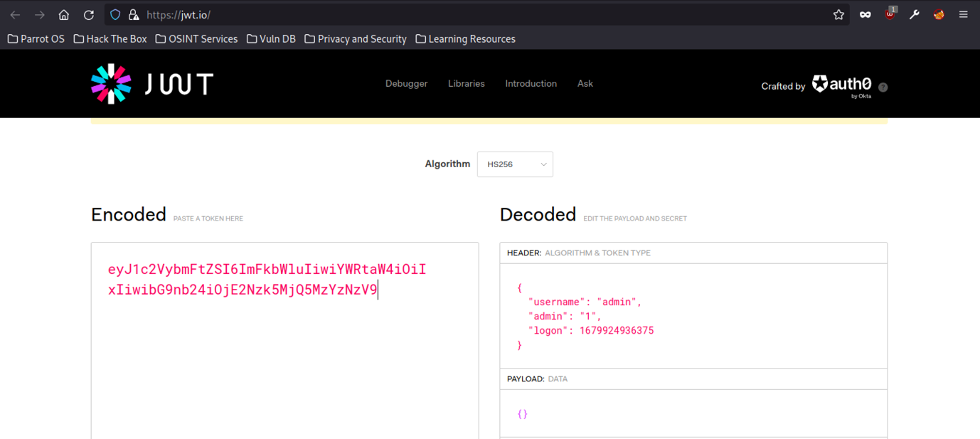The image size is (980, 439).
Task: Open the Libraries nav item
Action: pyautogui.click(x=466, y=84)
